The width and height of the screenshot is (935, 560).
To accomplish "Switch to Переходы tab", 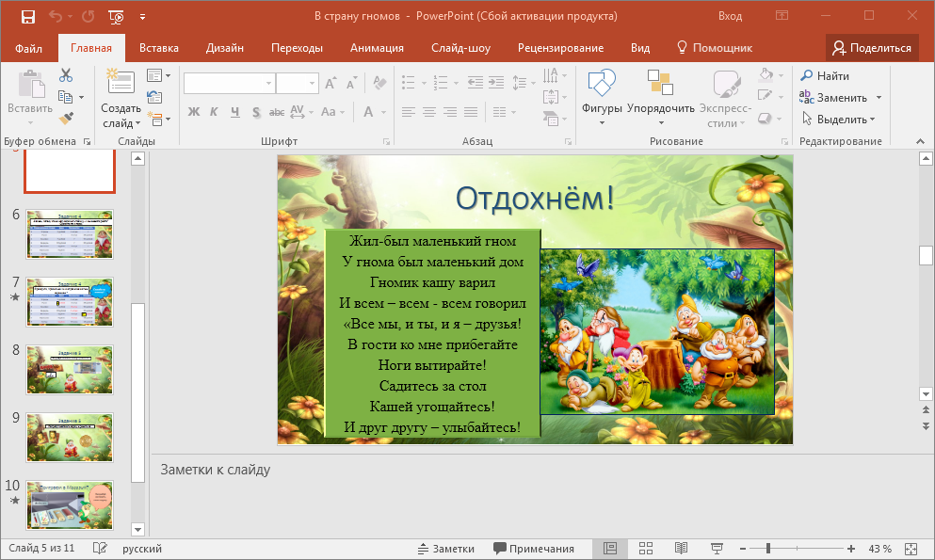I will [297, 48].
